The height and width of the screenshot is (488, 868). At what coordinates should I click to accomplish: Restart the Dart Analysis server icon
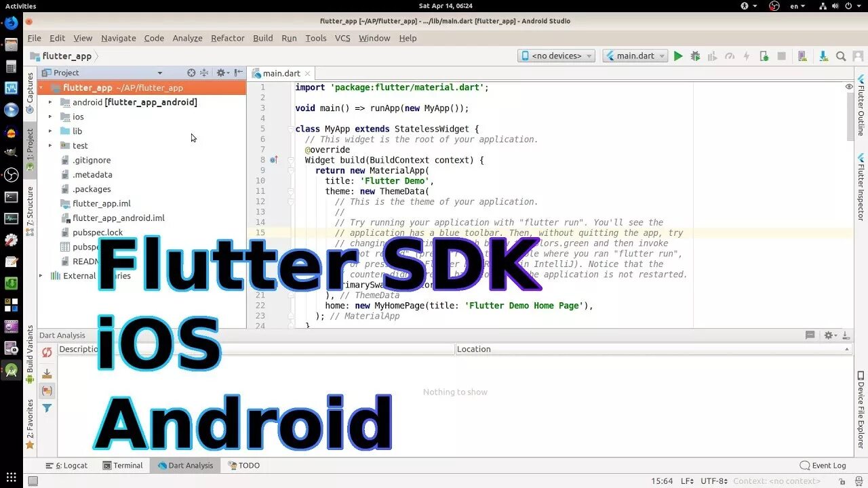(x=47, y=353)
